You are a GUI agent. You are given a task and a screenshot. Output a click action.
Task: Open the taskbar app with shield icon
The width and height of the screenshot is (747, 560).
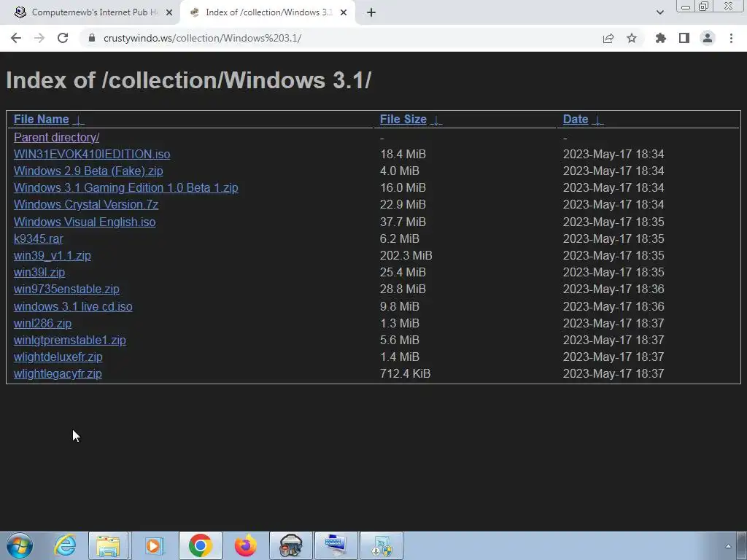(x=381, y=545)
